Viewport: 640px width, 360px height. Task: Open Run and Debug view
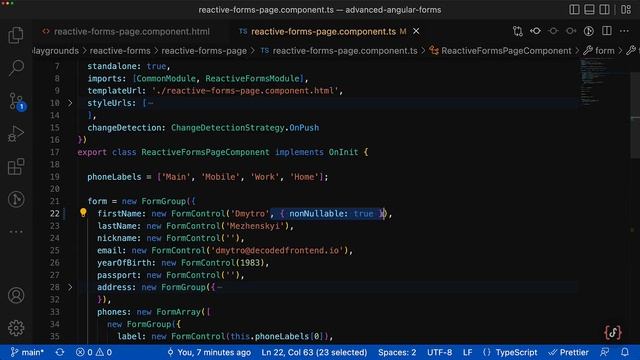point(16,134)
